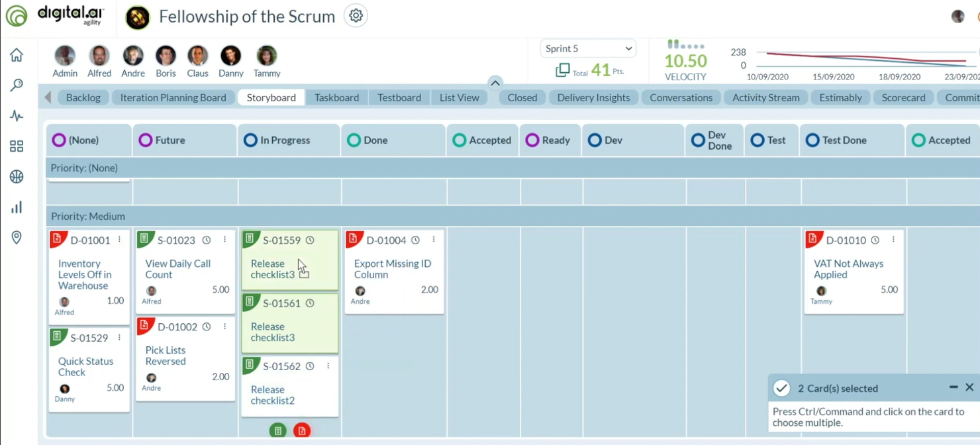Click the digital.ai agility logo

point(54,15)
